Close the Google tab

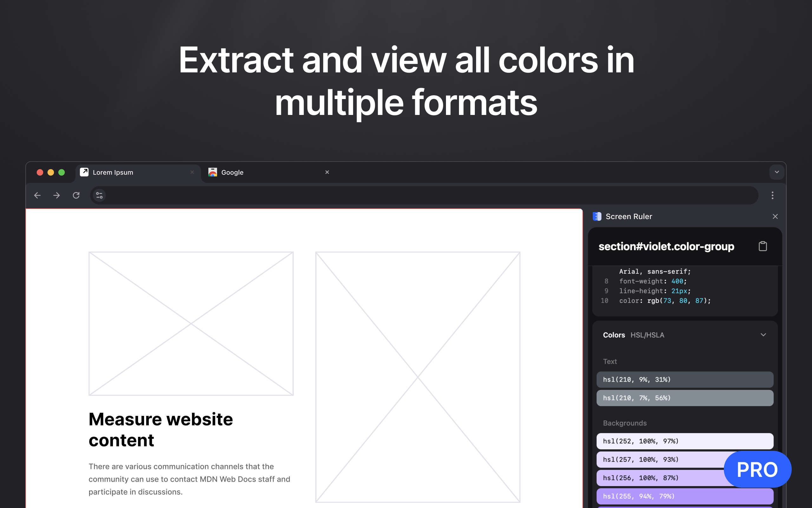327,172
